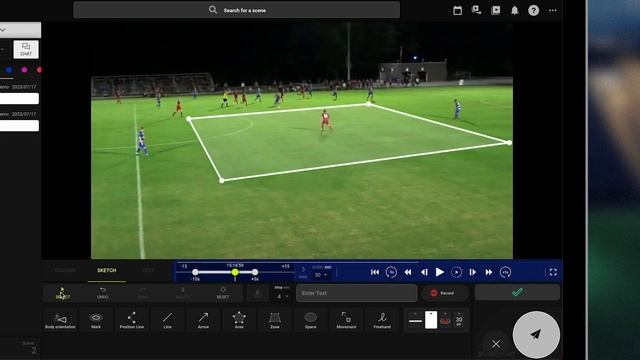The image size is (640, 360).
Task: Jump back five seconds
Action: pos(391,272)
